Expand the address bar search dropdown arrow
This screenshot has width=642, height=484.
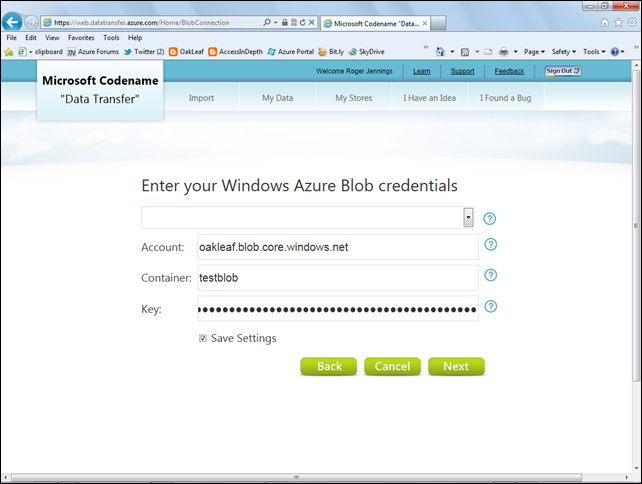[x=276, y=23]
